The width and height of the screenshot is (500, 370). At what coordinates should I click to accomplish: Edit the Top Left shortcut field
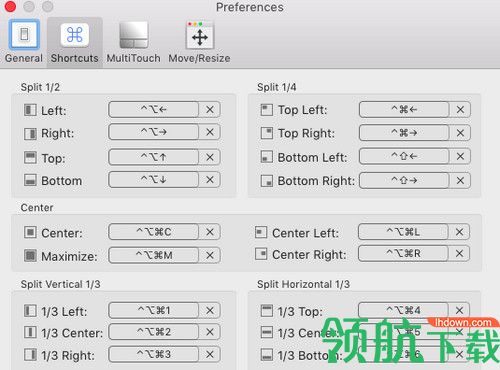click(x=404, y=110)
